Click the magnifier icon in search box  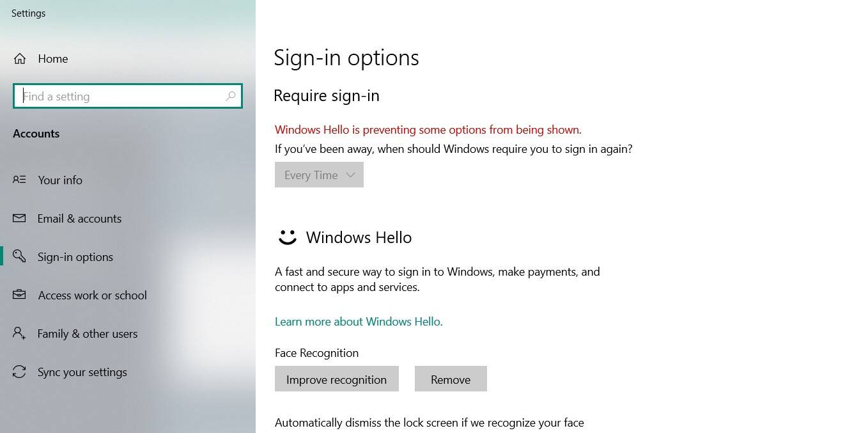(x=231, y=96)
